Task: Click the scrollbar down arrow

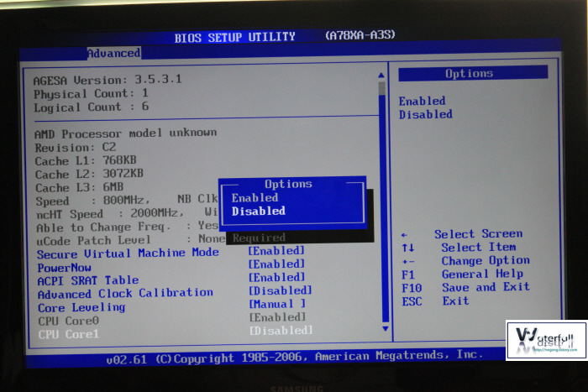Action: click(385, 329)
